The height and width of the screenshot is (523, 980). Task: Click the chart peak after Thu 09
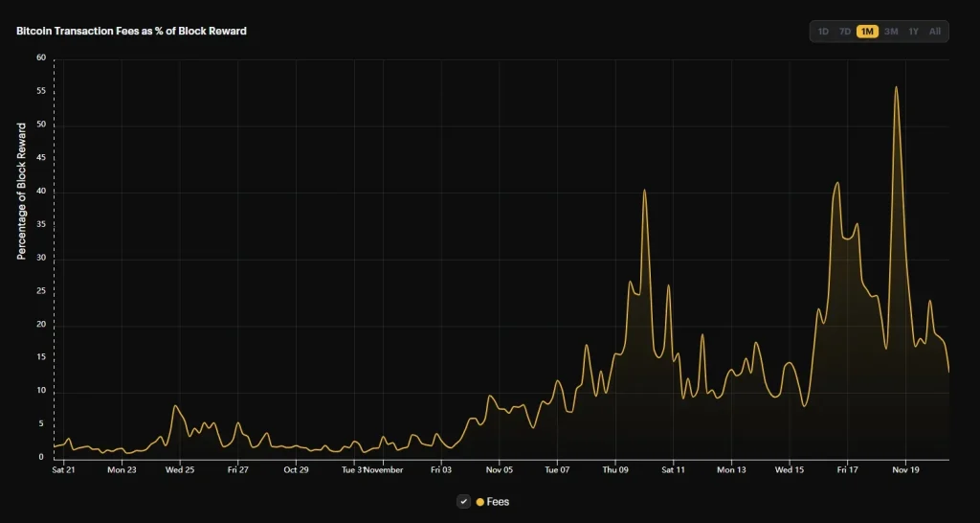644,190
